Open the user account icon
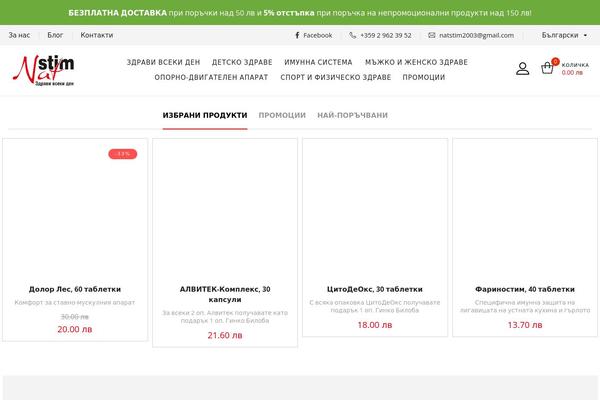This screenshot has height=400, width=600. [x=522, y=69]
